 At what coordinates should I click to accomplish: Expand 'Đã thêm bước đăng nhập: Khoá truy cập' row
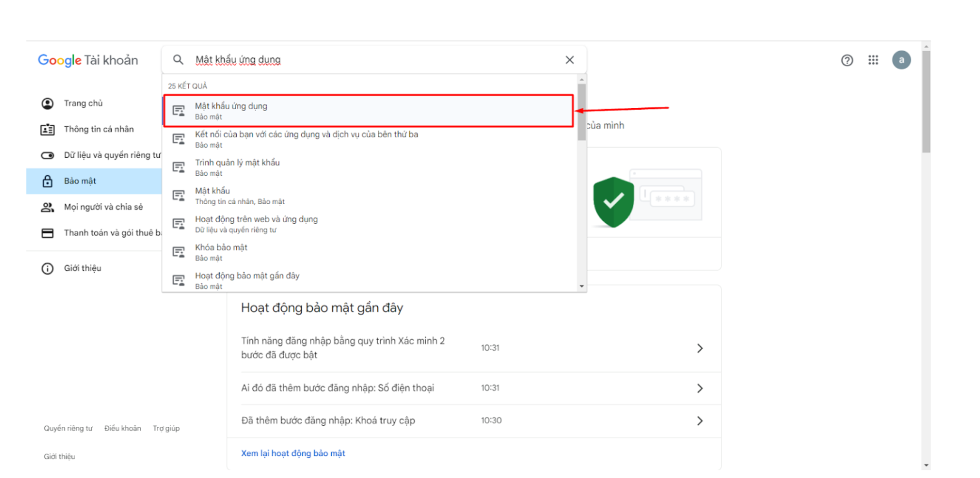[700, 421]
